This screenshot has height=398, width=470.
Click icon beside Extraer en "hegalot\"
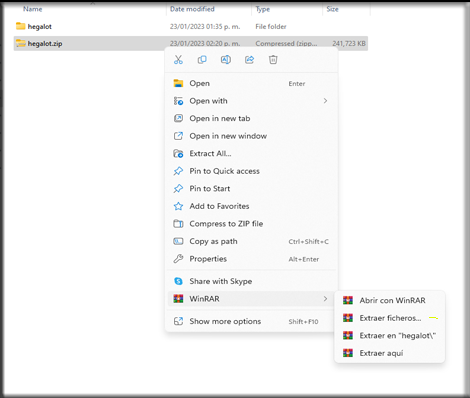coord(348,336)
